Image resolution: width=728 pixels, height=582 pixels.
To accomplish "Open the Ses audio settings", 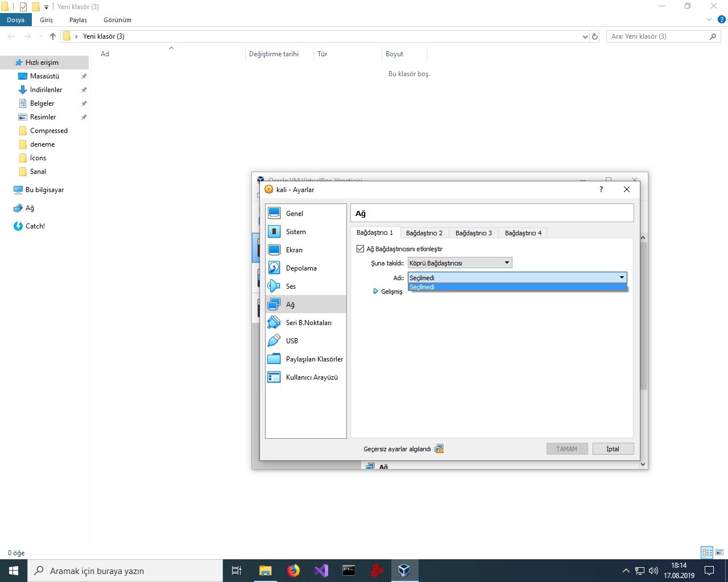I will pyautogui.click(x=306, y=286).
